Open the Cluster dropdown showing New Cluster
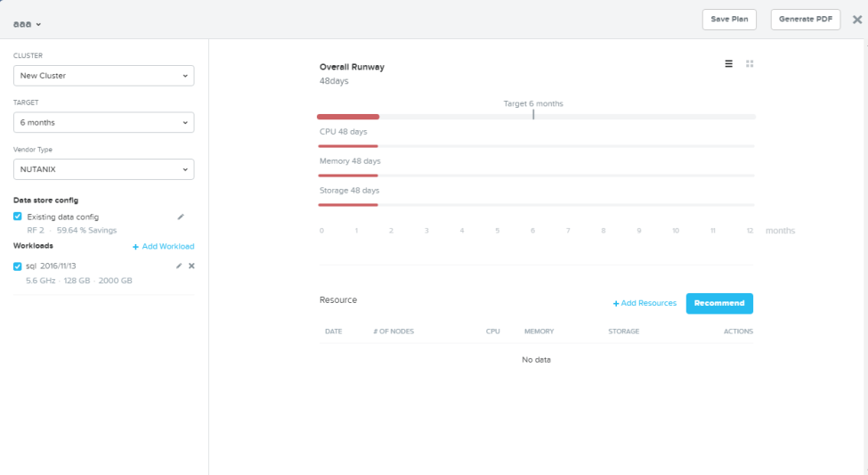This screenshot has height=475, width=868. click(x=103, y=76)
